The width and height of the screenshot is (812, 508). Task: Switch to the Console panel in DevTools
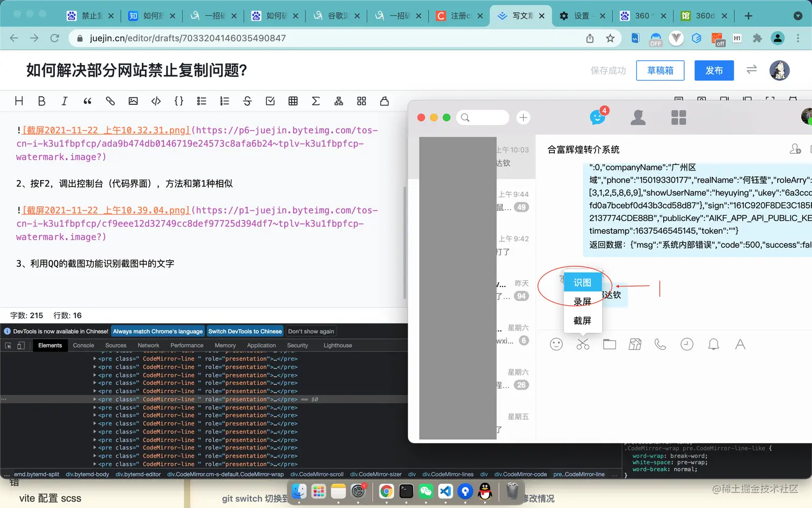click(83, 345)
